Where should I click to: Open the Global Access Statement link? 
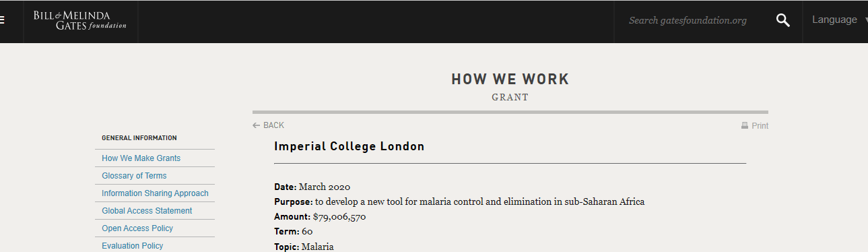[147, 211]
